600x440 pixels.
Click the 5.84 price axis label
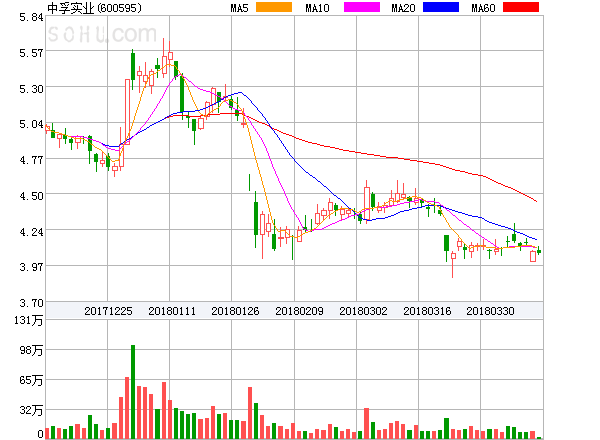point(31,17)
